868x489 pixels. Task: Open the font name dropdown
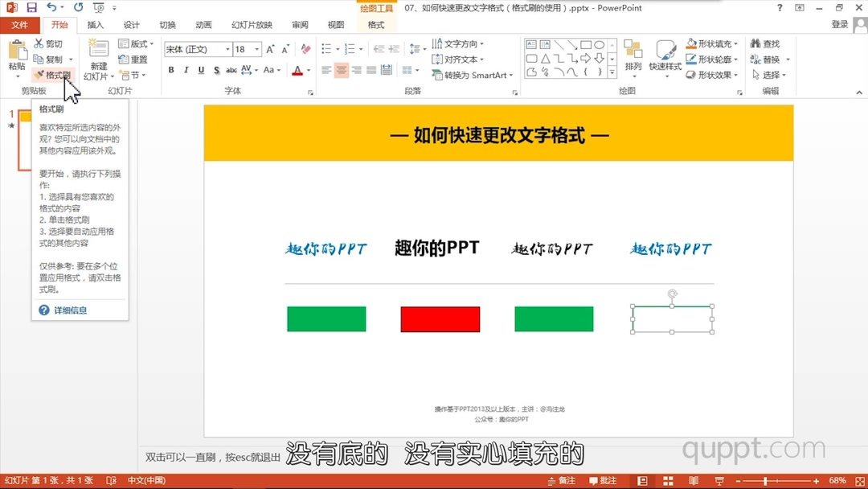tap(227, 49)
